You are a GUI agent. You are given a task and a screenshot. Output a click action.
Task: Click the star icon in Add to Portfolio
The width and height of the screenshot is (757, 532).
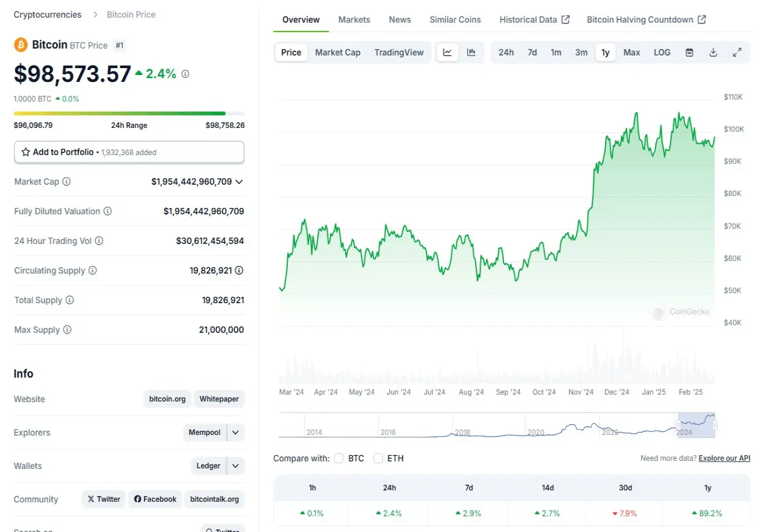[26, 152]
